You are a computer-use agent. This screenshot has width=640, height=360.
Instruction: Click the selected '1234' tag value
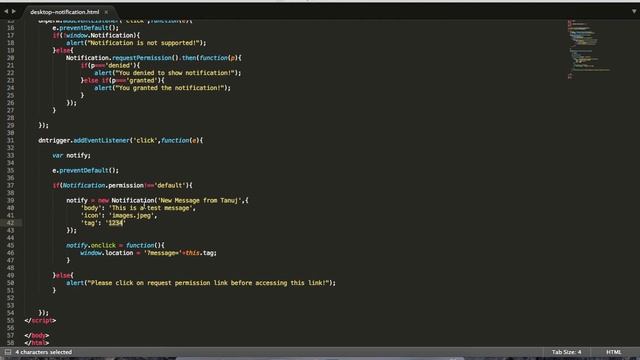coord(116,223)
